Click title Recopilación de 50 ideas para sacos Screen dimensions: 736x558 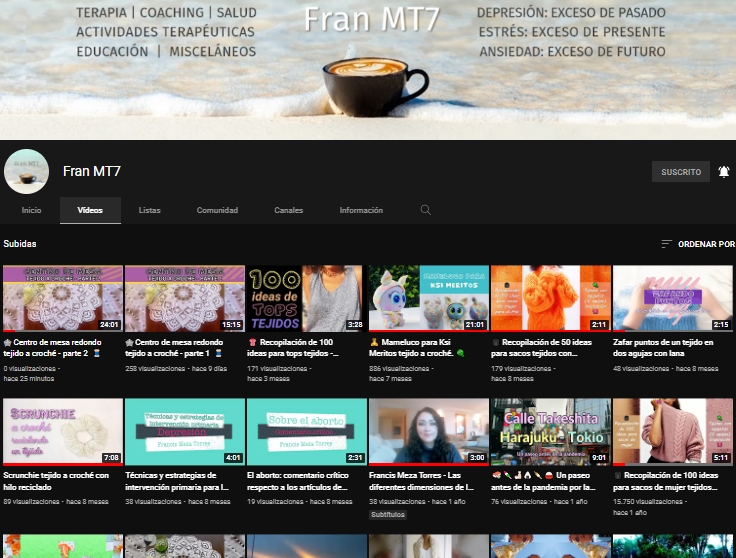(542, 348)
